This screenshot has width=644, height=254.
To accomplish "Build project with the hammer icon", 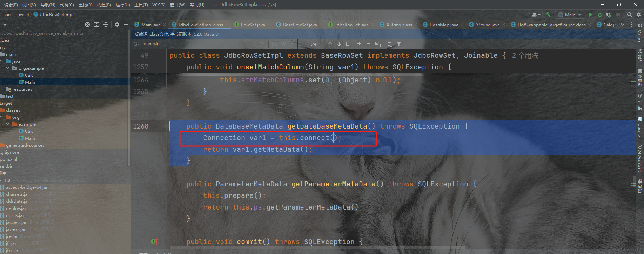I will 548,15.
